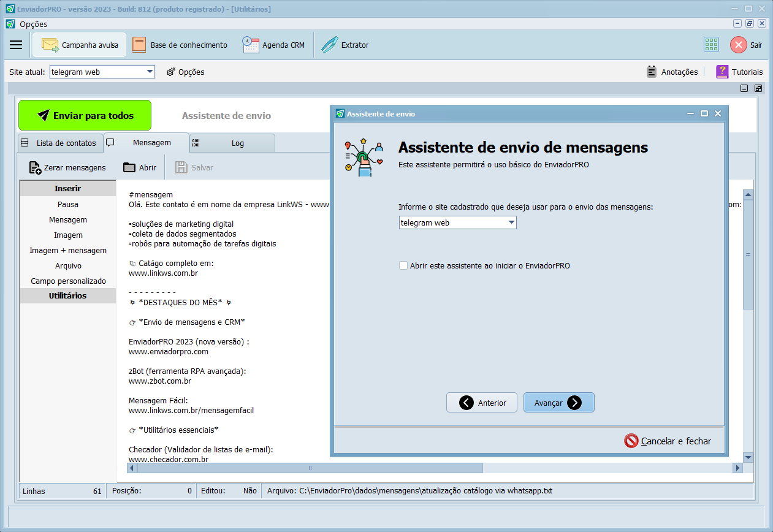Click the Linhas count in status bar
Viewport: 773px width, 532px height.
63,491
